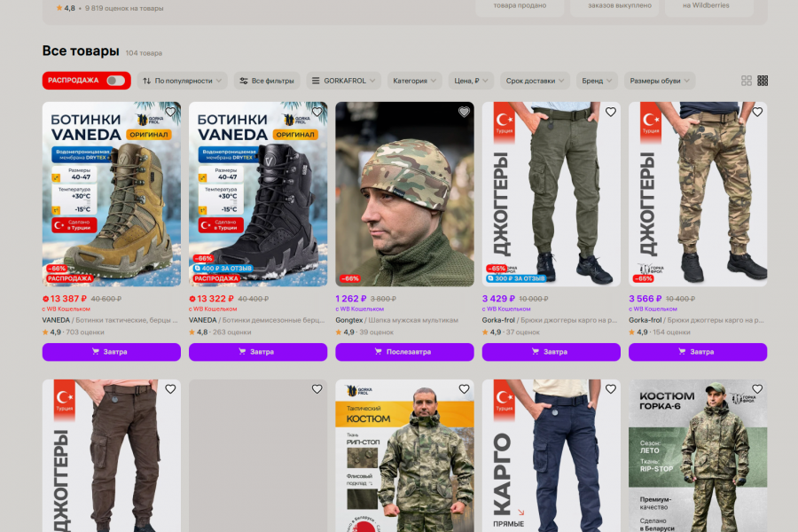Click 4,9 · 703 оценки rating text
This screenshot has height=532, width=798.
coord(74,332)
